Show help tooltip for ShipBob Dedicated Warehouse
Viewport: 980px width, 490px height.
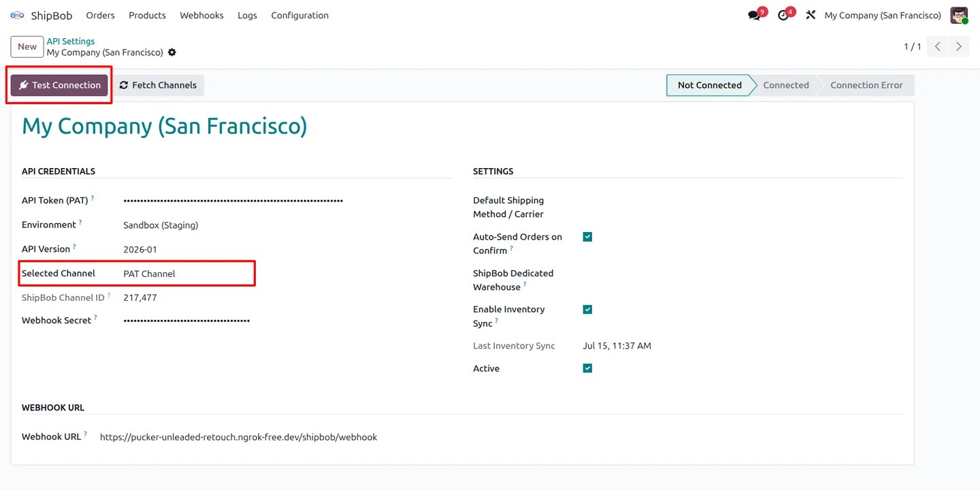click(525, 285)
